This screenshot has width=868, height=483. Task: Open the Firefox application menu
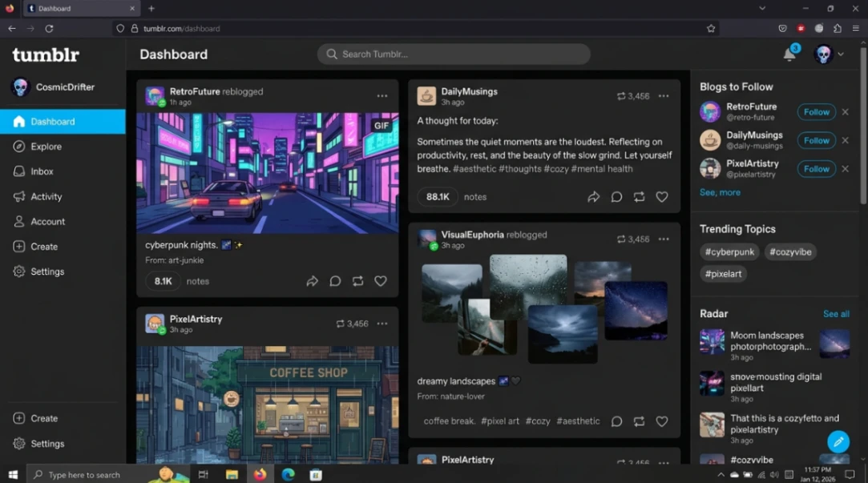coord(855,28)
